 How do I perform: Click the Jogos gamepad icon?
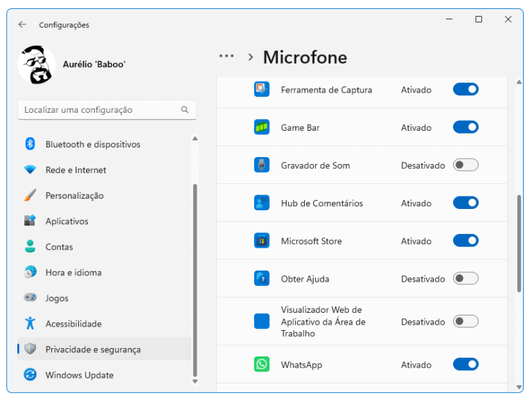pyautogui.click(x=30, y=298)
